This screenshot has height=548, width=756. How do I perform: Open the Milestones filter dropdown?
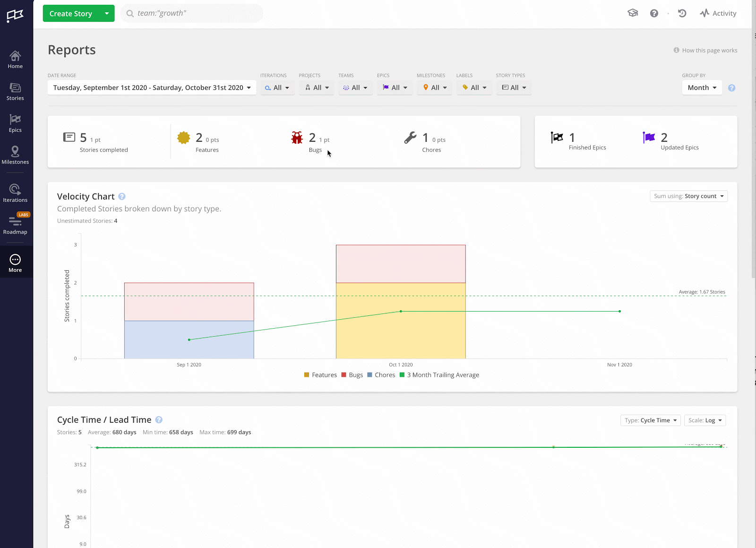[435, 87]
